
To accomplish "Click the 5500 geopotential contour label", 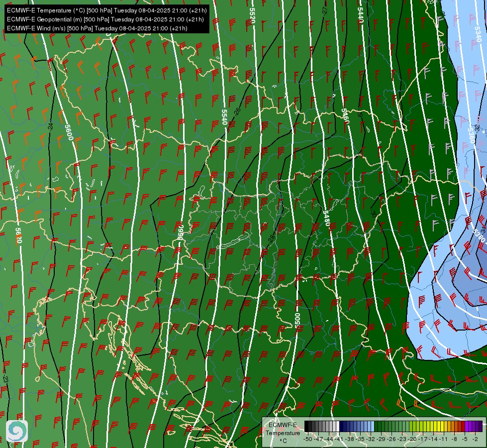I will (x=297, y=320).
